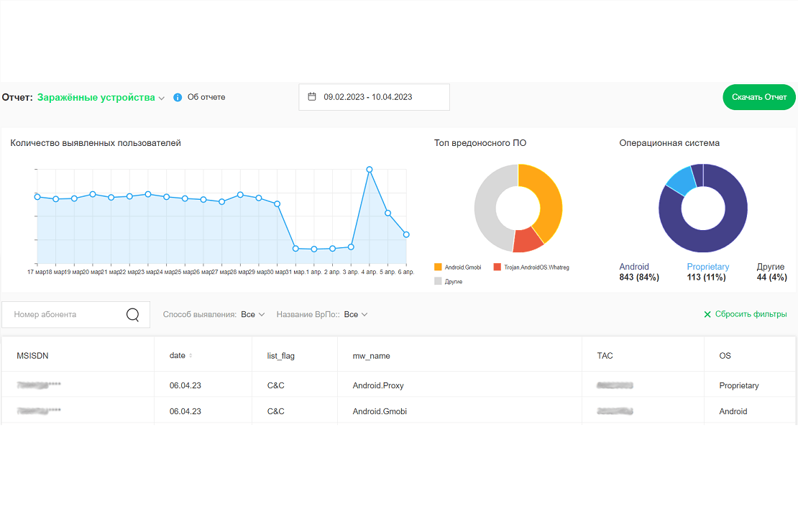
Task: Click the MSISDN column header
Action: click(x=32, y=356)
